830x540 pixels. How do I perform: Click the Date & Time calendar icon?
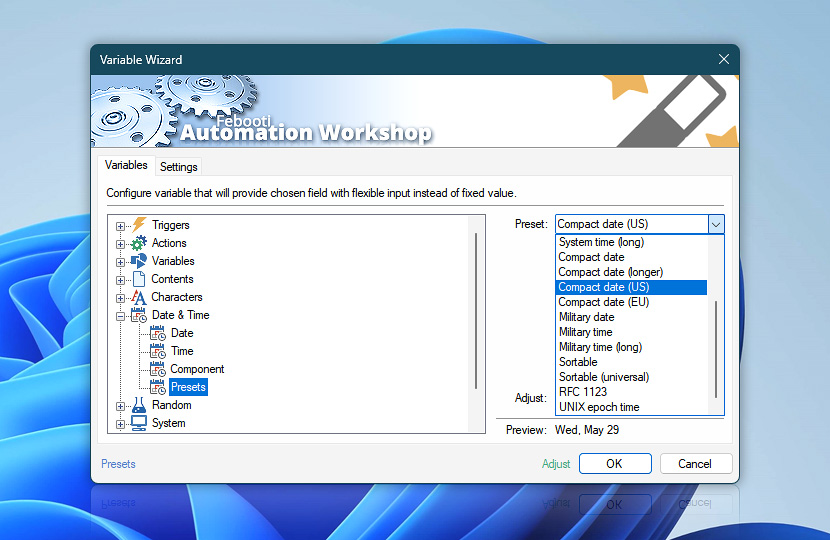pos(139,315)
